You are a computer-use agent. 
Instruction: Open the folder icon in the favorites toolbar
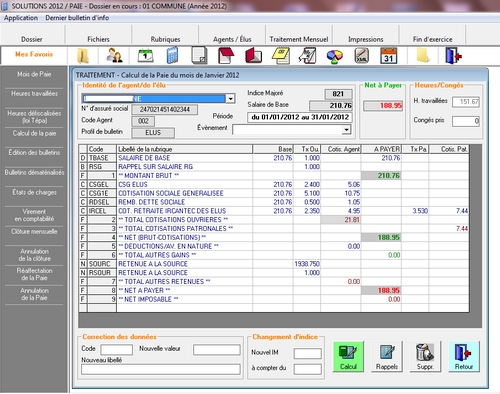(x=83, y=55)
